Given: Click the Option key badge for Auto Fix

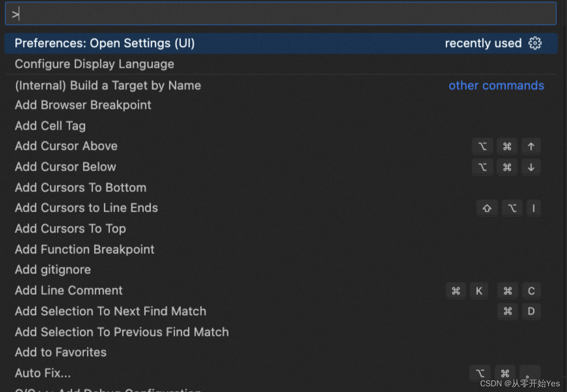Looking at the screenshot, I should 480,373.
